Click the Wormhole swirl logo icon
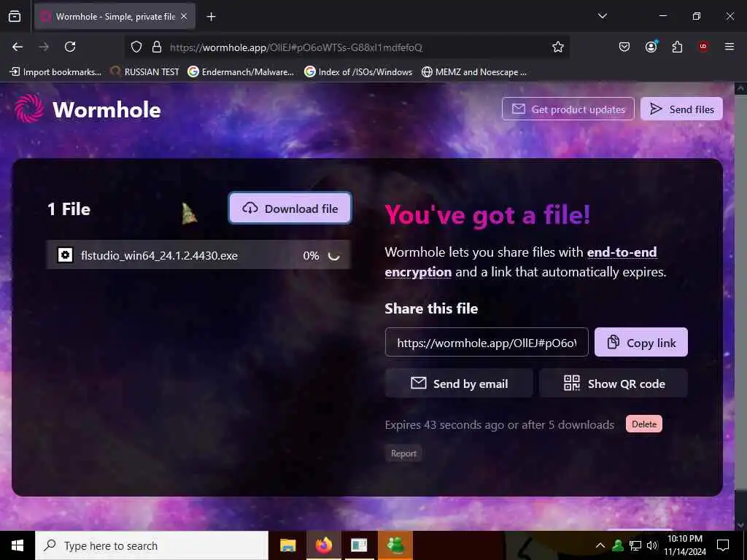747x560 pixels. click(x=28, y=109)
